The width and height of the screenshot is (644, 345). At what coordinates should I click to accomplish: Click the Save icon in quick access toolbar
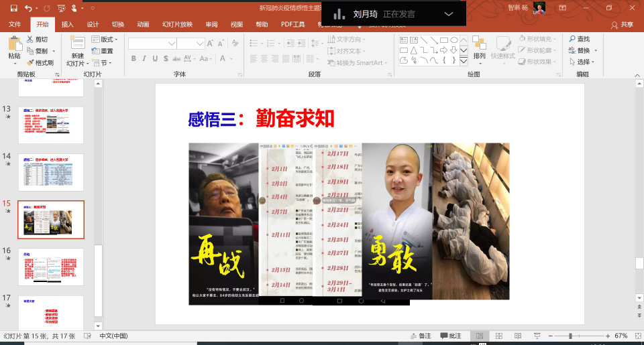[13, 8]
